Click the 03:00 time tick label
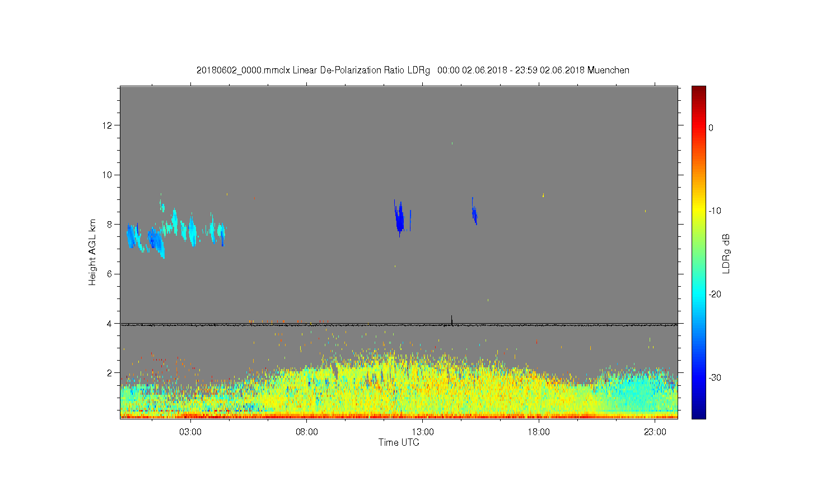 click(190, 432)
